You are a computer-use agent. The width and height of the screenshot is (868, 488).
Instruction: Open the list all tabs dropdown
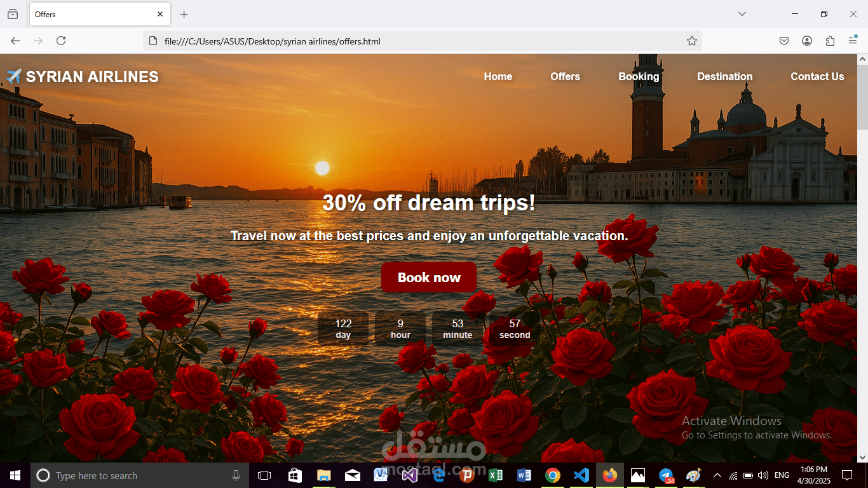point(742,14)
